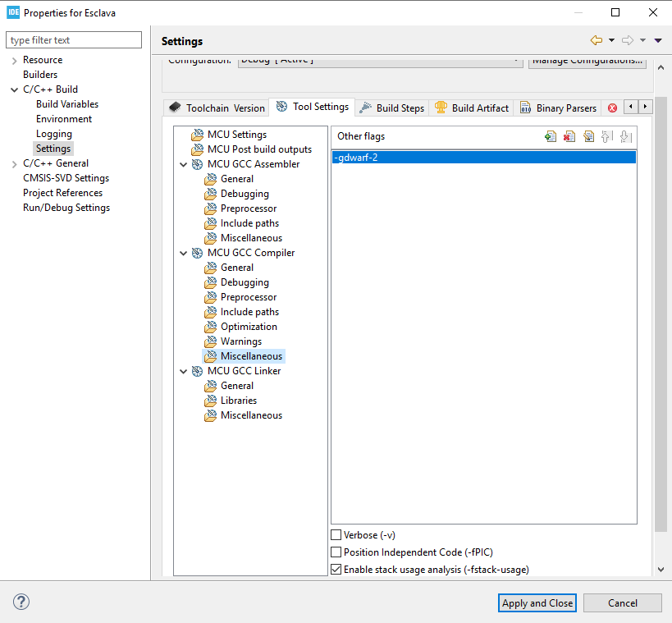Select Miscellaneous under MCU GCC Linker
Screen dimensions: 672x623
coord(251,415)
